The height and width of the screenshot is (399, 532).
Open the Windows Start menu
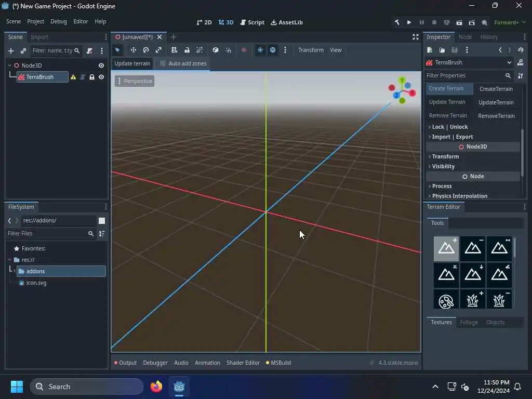(x=17, y=387)
